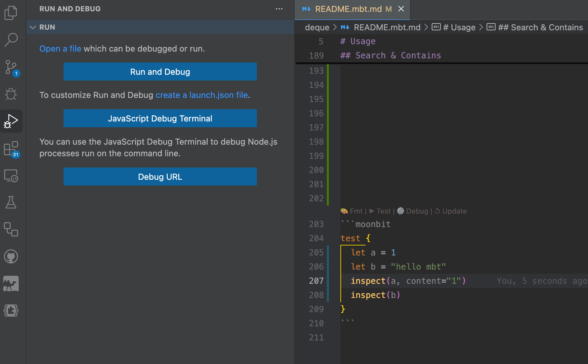This screenshot has width=588, height=364.
Task: Collapse the RUN section
Action: coord(33,27)
